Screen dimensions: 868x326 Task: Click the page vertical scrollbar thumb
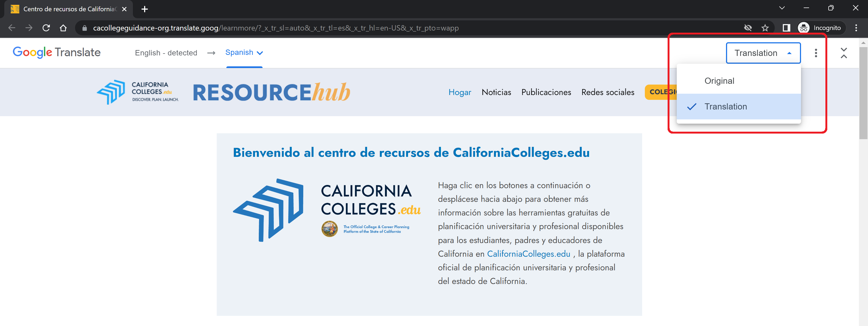tap(863, 93)
